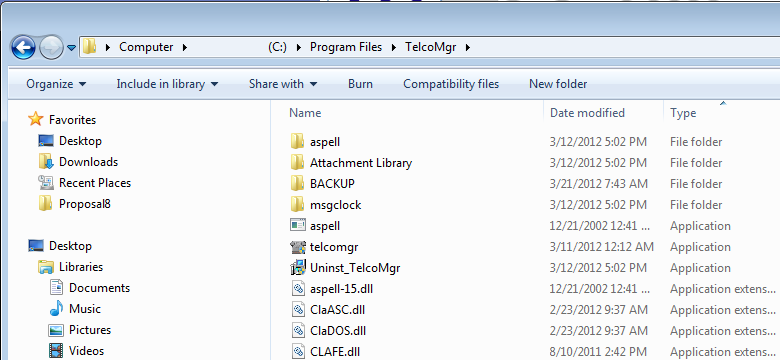This screenshot has width=780, height=360.
Task: Navigate to Program Files in the breadcrumb
Action: click(346, 47)
